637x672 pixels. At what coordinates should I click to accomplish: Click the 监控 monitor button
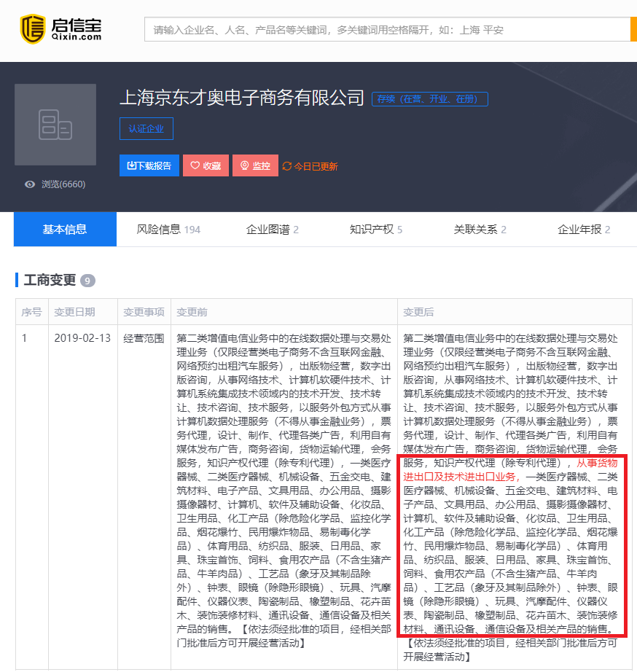pos(256,165)
